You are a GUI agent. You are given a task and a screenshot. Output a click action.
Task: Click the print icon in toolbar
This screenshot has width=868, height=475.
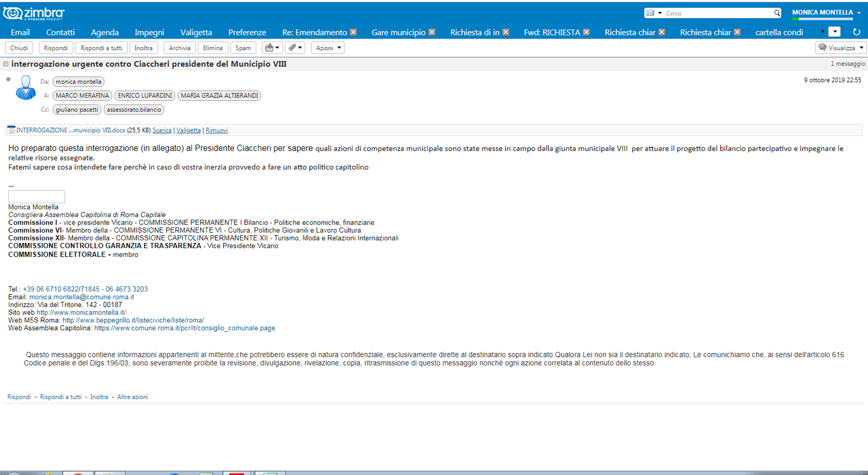point(269,47)
